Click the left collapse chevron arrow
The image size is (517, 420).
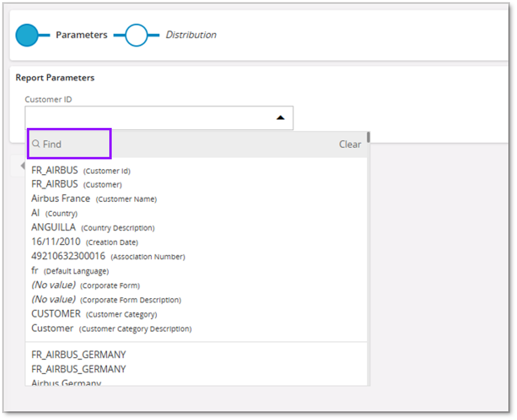coord(22,165)
